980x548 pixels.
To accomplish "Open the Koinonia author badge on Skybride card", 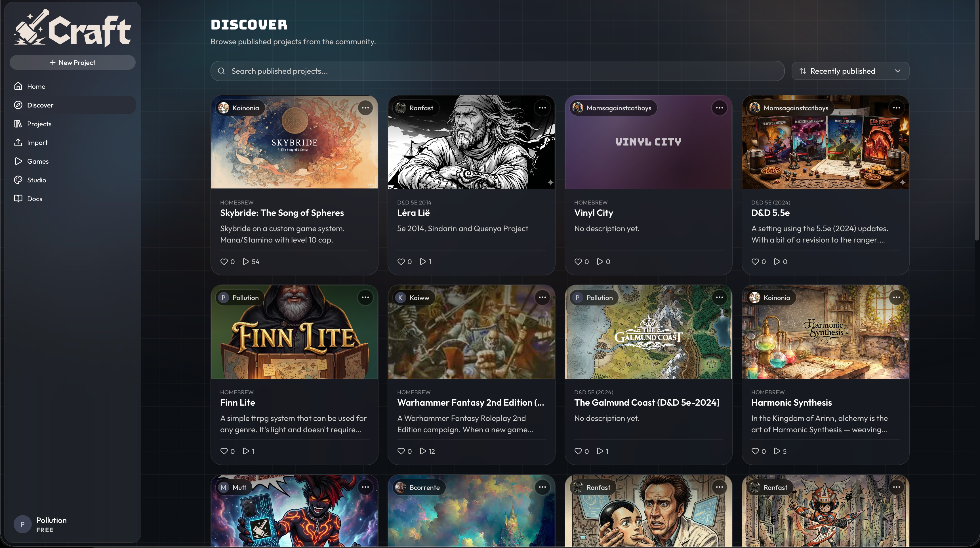I will (240, 108).
